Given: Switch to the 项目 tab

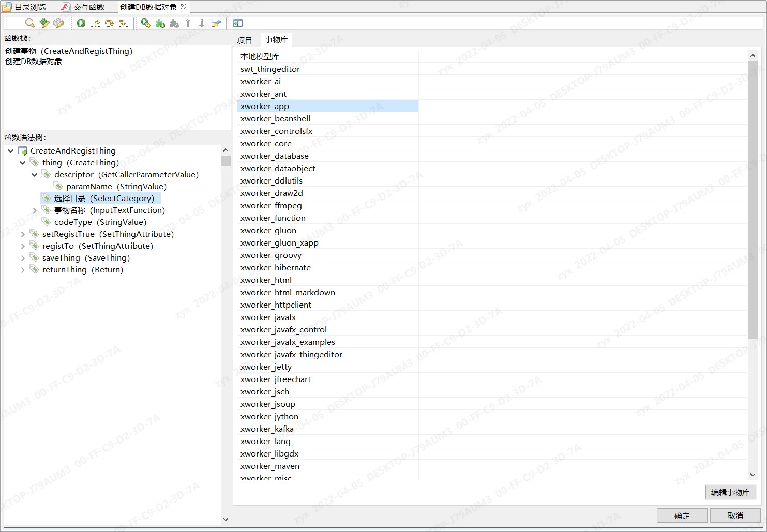Looking at the screenshot, I should 246,40.
